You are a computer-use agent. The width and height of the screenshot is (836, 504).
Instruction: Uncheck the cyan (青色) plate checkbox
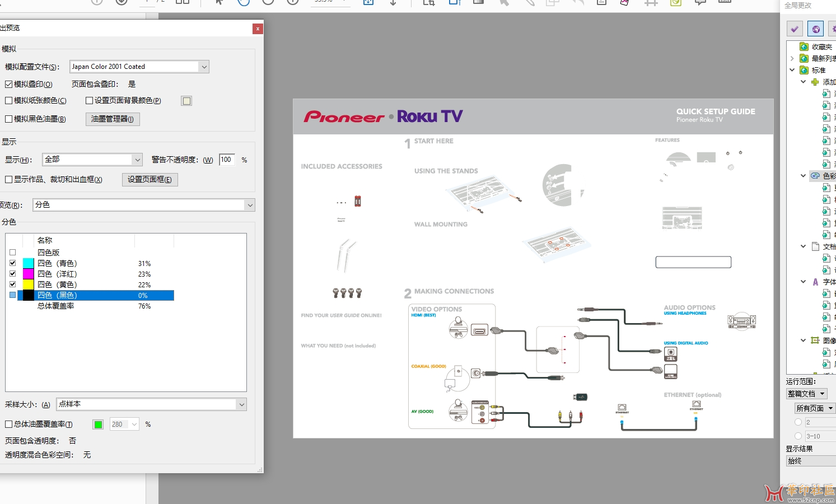(13, 263)
